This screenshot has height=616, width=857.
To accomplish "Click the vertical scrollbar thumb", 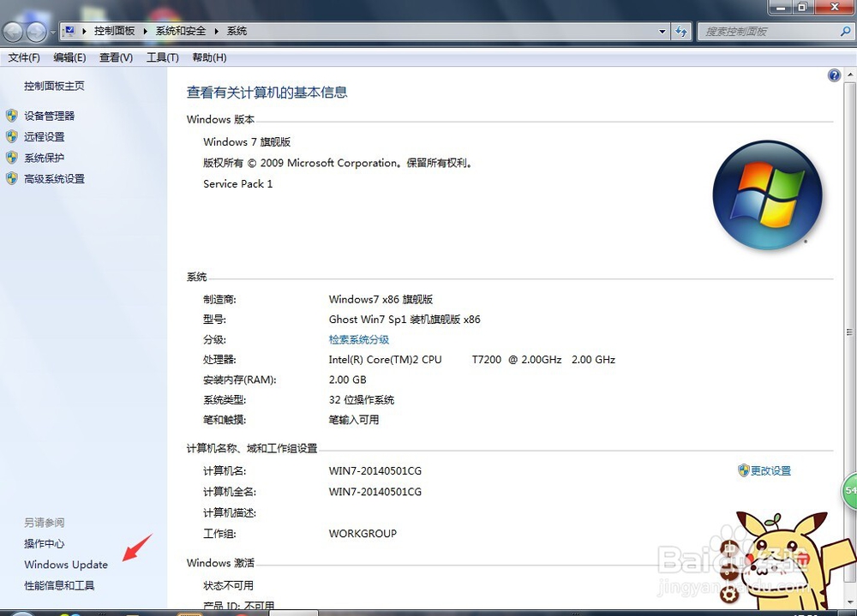I will coord(849,332).
